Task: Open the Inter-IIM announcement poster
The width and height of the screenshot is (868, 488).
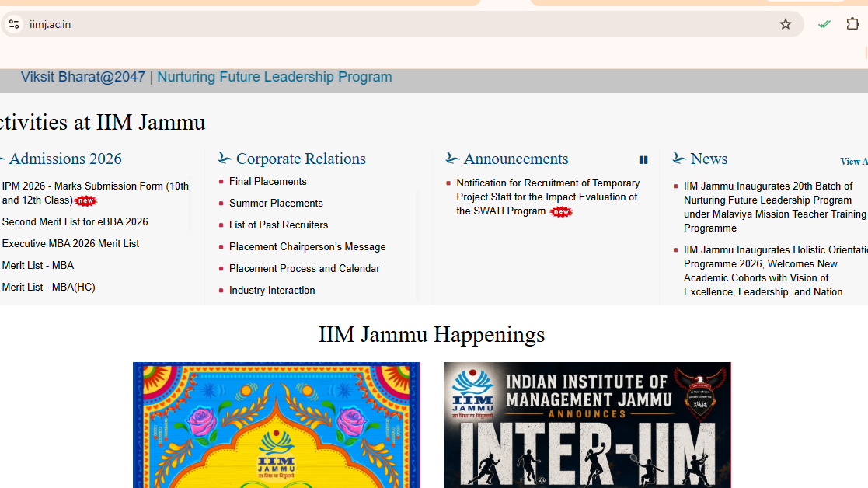Action: point(587,425)
